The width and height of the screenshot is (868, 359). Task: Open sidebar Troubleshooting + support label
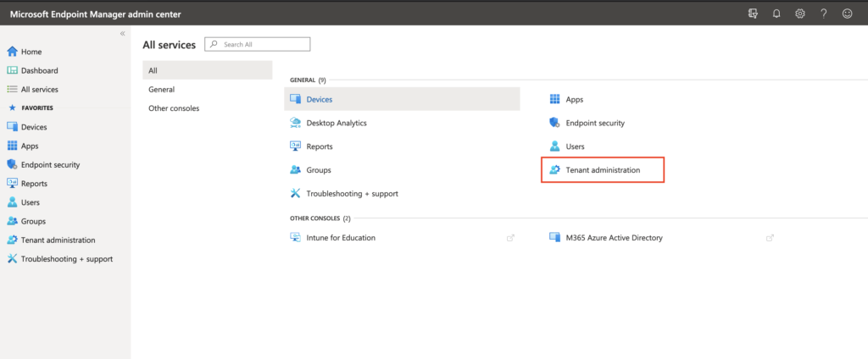(67, 259)
